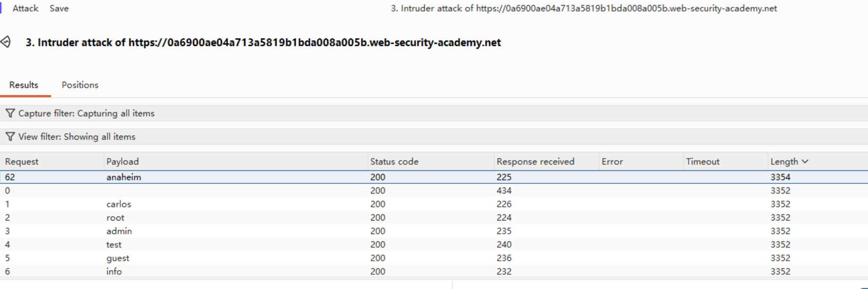Click the funnel icon beside View filter

click(x=10, y=137)
